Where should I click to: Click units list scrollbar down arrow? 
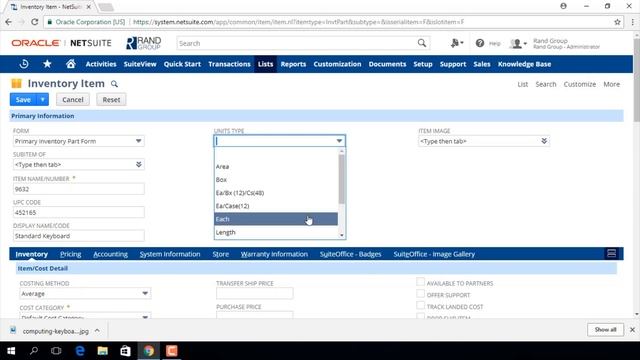point(342,236)
